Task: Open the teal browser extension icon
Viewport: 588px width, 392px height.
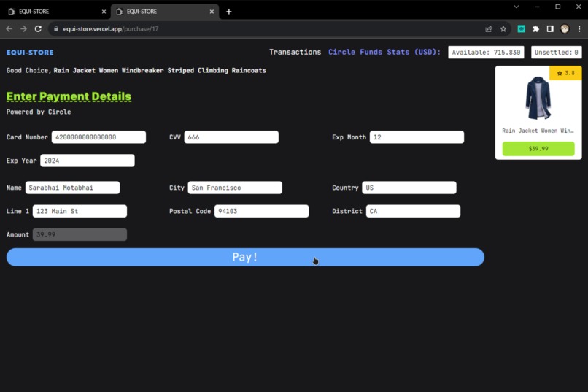Action: pos(522,29)
